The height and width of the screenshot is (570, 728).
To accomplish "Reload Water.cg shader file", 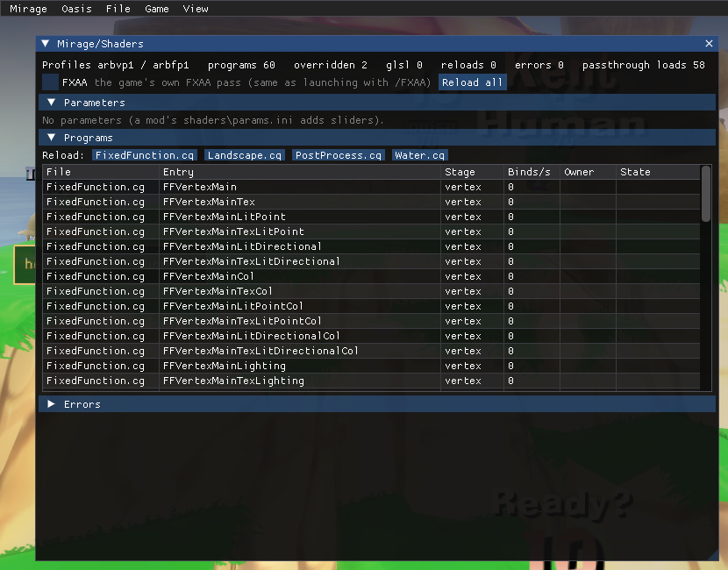I will [420, 155].
